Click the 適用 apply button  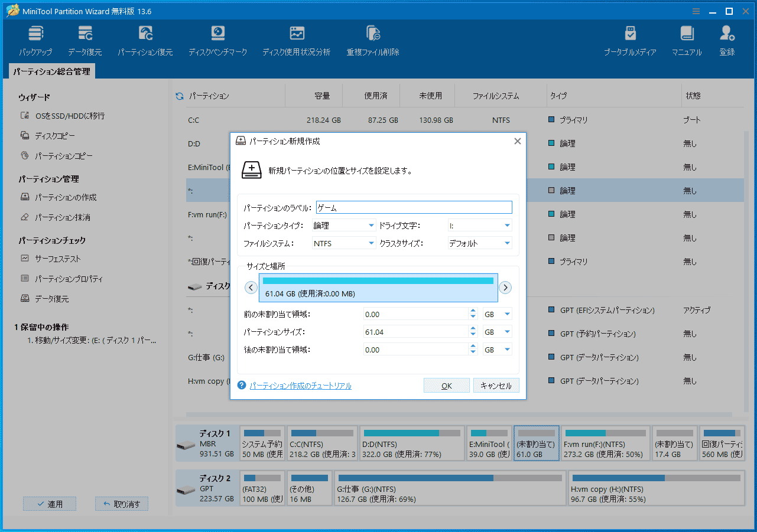(50, 504)
